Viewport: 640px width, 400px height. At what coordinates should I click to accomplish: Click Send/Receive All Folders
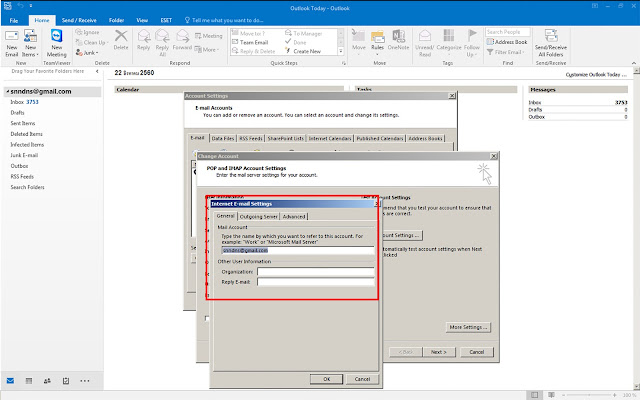pos(551,43)
